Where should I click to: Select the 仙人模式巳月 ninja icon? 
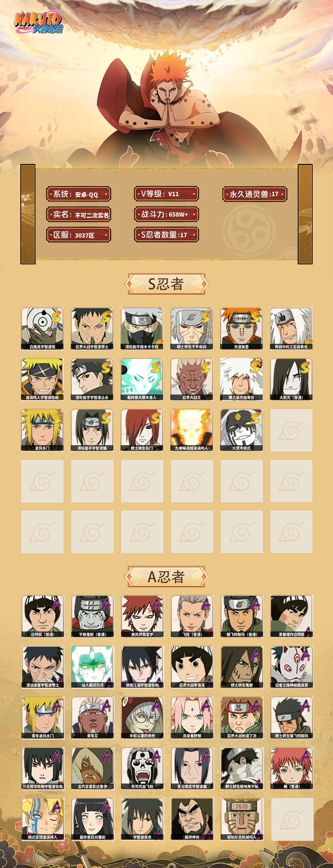[x=92, y=667]
